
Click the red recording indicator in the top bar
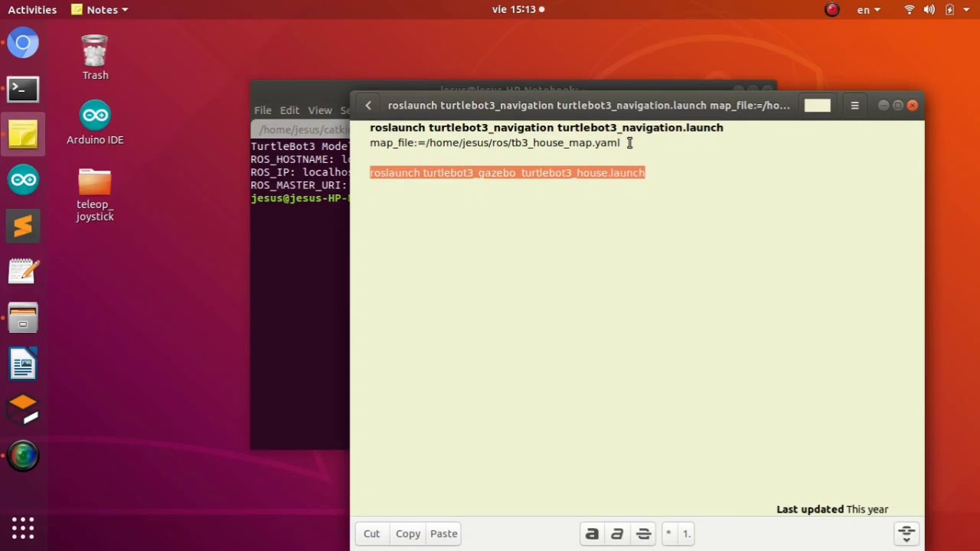coord(832,10)
